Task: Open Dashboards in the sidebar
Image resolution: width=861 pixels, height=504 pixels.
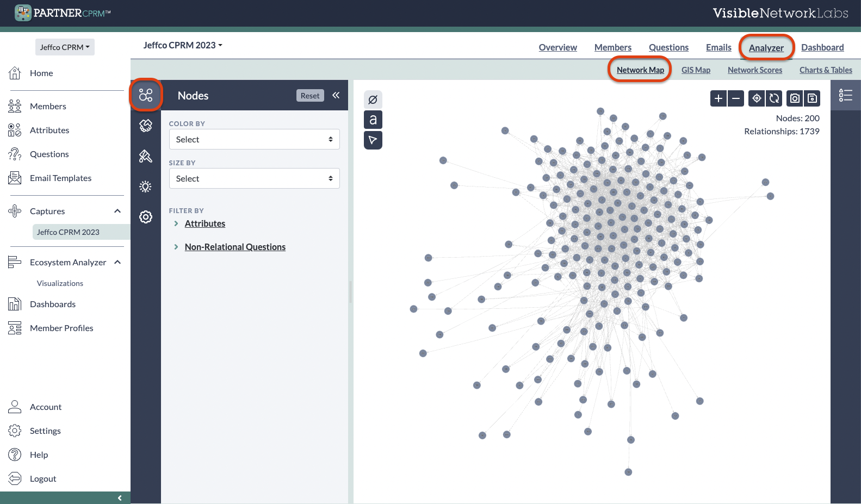Action: tap(53, 304)
